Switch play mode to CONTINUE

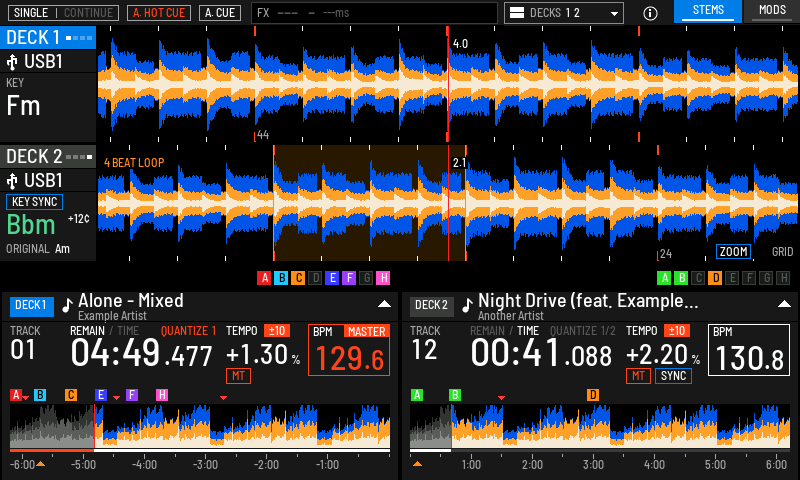click(x=88, y=13)
